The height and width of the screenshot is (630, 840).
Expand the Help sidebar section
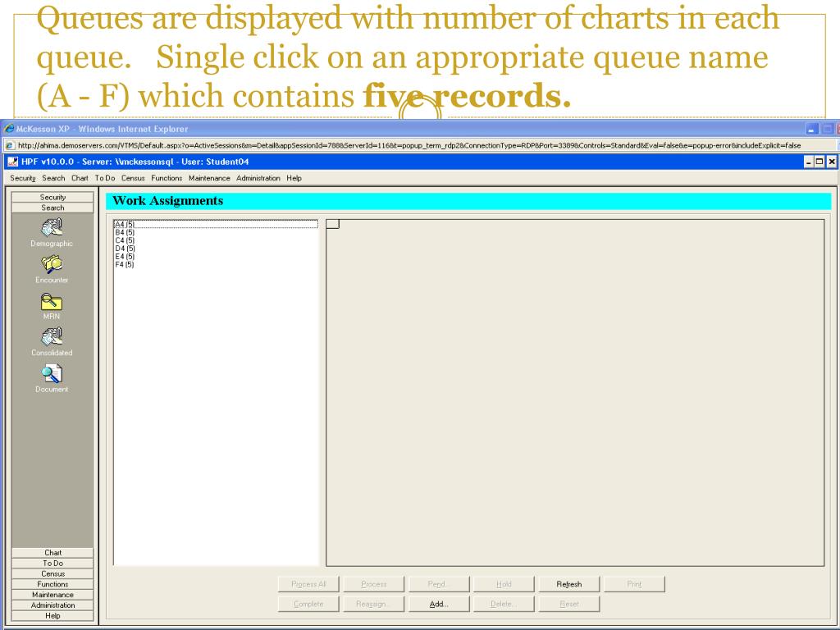tap(52, 615)
